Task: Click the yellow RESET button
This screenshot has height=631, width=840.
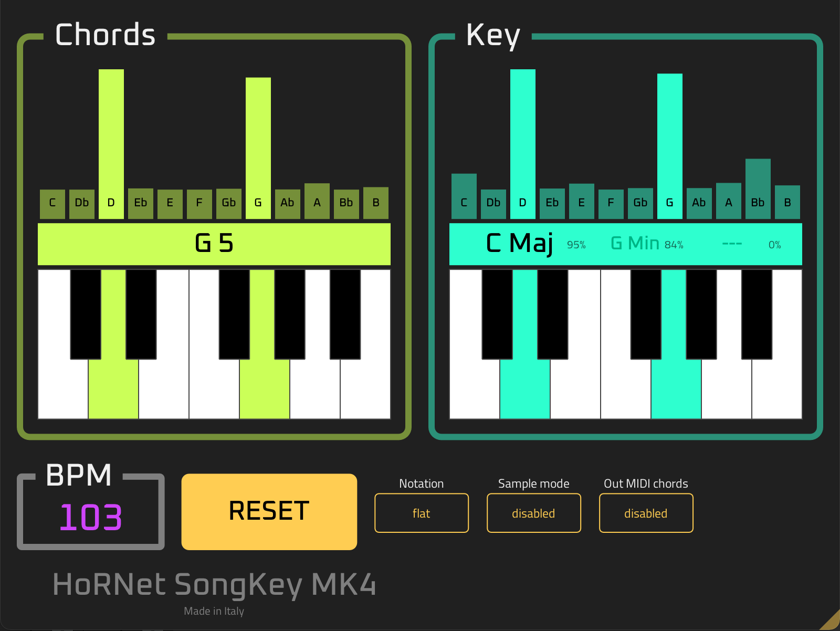Action: (x=269, y=512)
